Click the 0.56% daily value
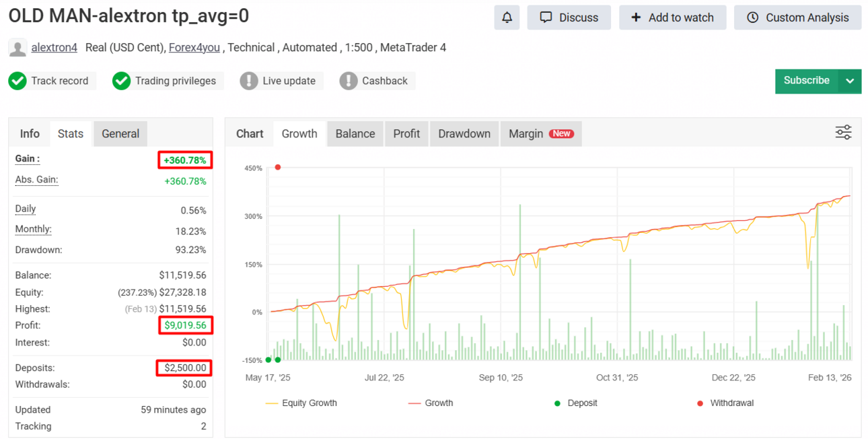Screen dimensions: 868x439 194,211
